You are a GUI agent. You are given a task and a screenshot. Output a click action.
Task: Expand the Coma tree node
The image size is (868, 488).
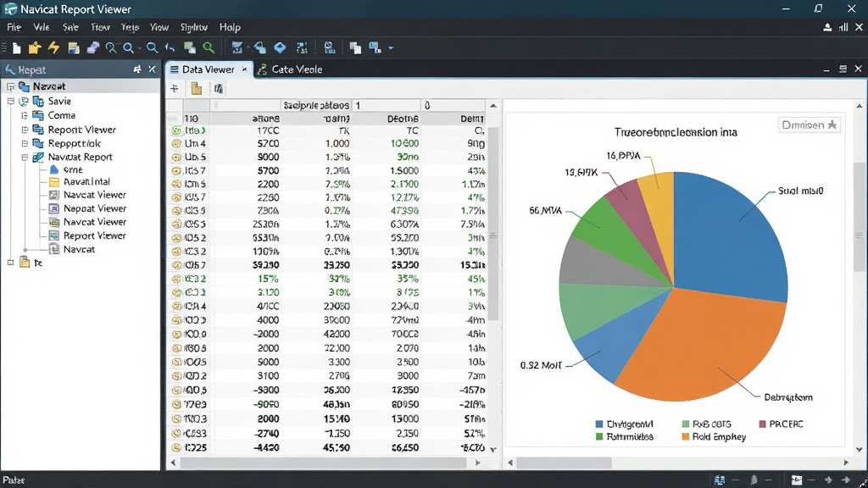[x=25, y=115]
